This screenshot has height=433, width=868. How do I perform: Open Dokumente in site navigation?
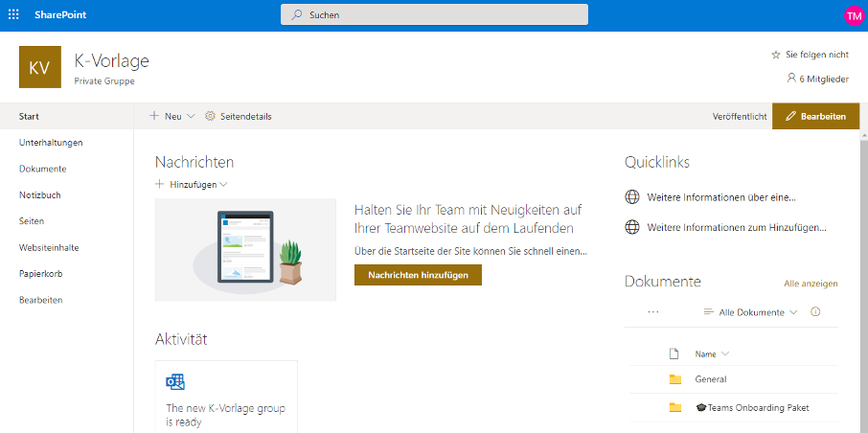pos(42,169)
